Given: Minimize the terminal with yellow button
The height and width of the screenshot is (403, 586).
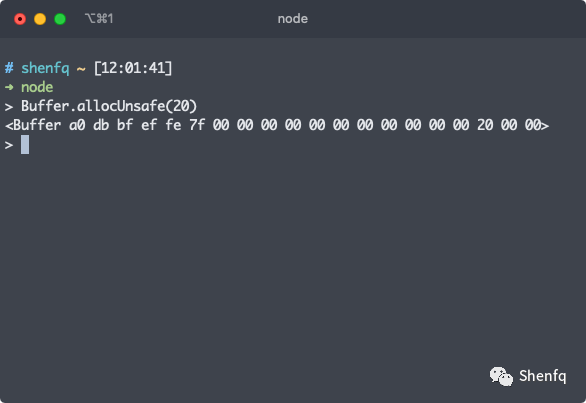Looking at the screenshot, I should (40, 19).
